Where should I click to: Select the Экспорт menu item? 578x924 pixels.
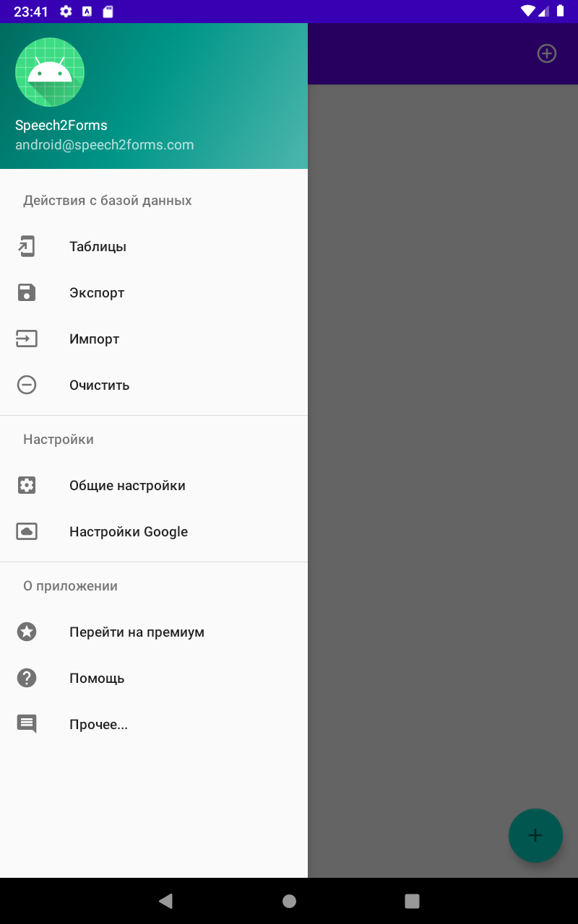point(154,292)
